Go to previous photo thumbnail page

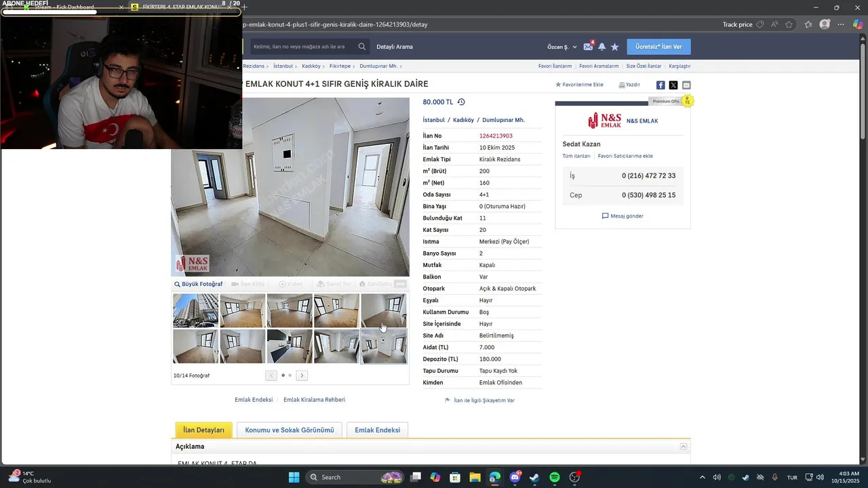(271, 375)
